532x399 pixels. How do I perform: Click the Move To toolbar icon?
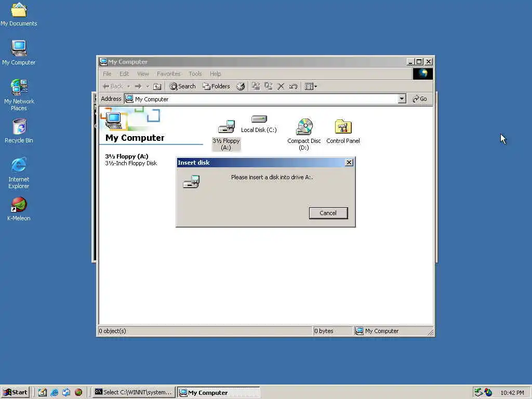pos(256,87)
